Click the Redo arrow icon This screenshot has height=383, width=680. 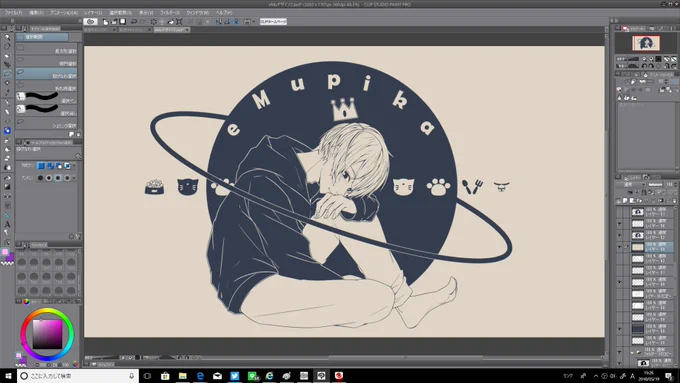click(x=142, y=22)
